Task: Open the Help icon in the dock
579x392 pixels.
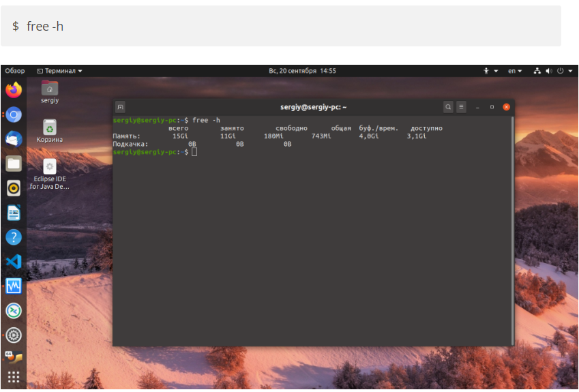Action: [x=14, y=237]
